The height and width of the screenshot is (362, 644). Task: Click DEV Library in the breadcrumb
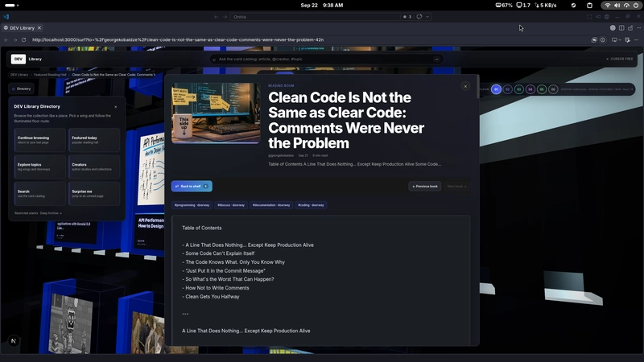point(19,75)
